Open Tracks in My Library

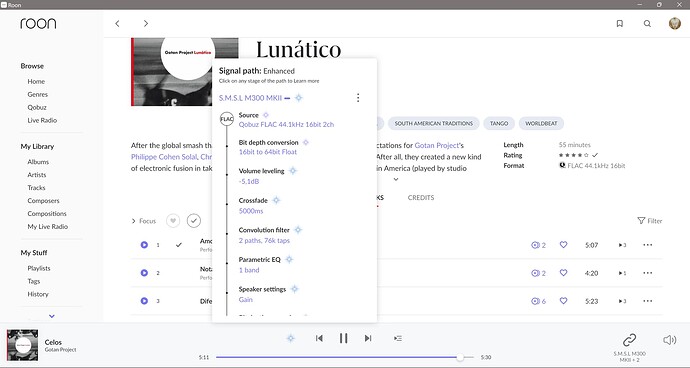tap(36, 188)
